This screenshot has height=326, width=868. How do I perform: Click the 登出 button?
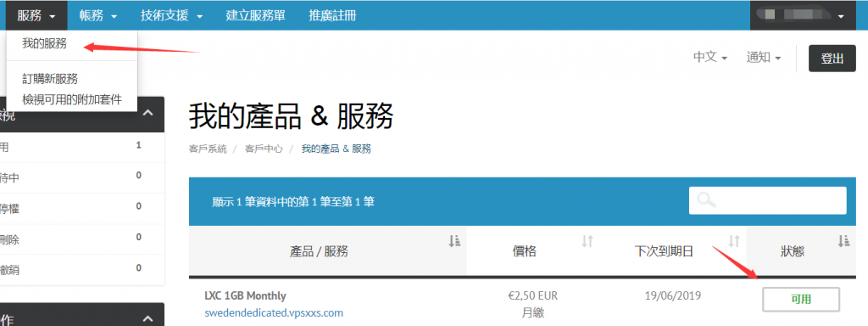832,59
